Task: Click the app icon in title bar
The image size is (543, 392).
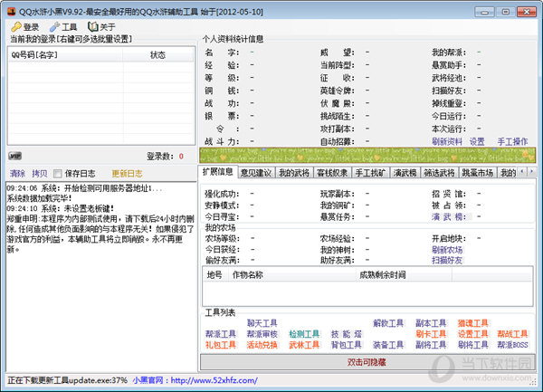Action: (12, 12)
